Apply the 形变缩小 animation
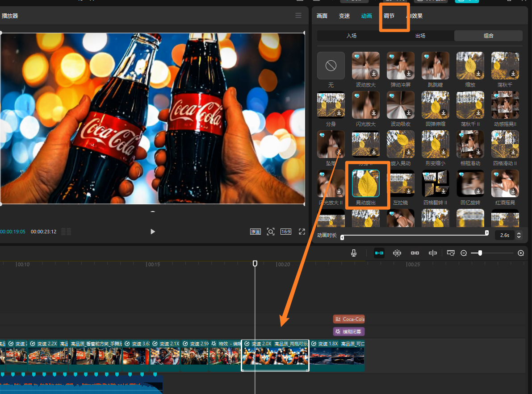 click(436, 144)
